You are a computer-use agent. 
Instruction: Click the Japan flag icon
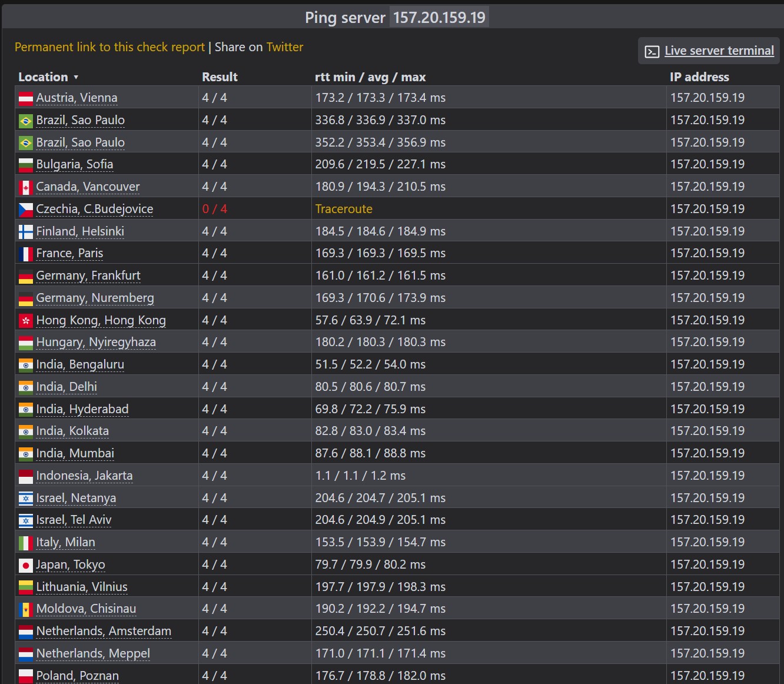26,566
